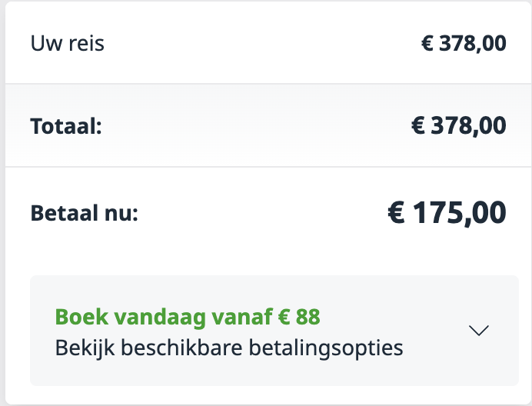Click the word "nu:" beside Betaal
This screenshot has width=532, height=406.
click(123, 213)
